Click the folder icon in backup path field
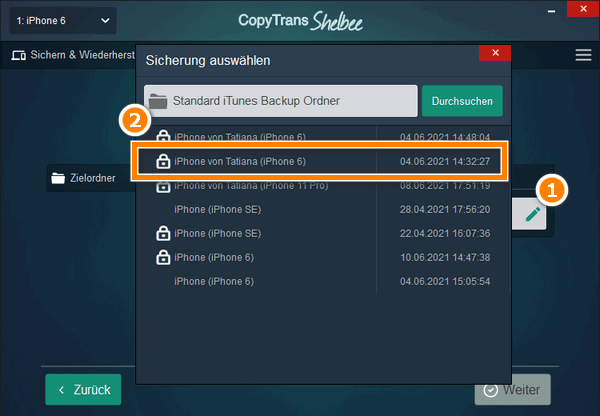Viewport: 600px width, 416px height. [x=158, y=101]
